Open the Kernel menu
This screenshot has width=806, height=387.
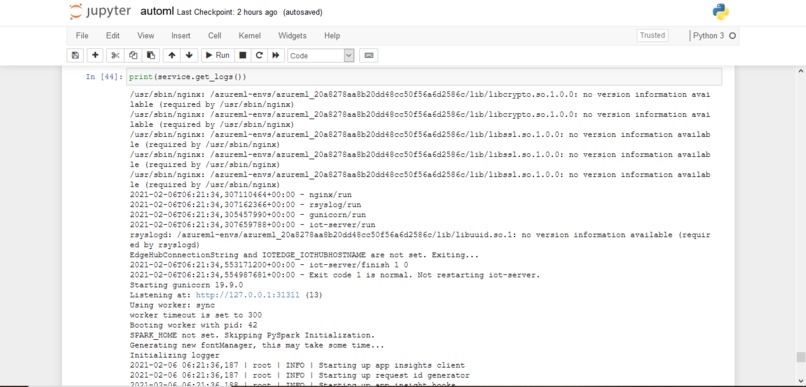tap(250, 36)
